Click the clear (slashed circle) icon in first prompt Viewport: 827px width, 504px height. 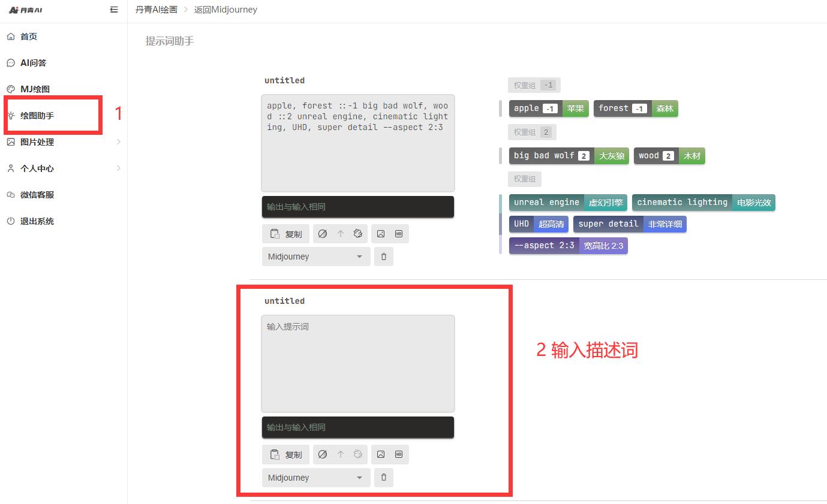323,234
